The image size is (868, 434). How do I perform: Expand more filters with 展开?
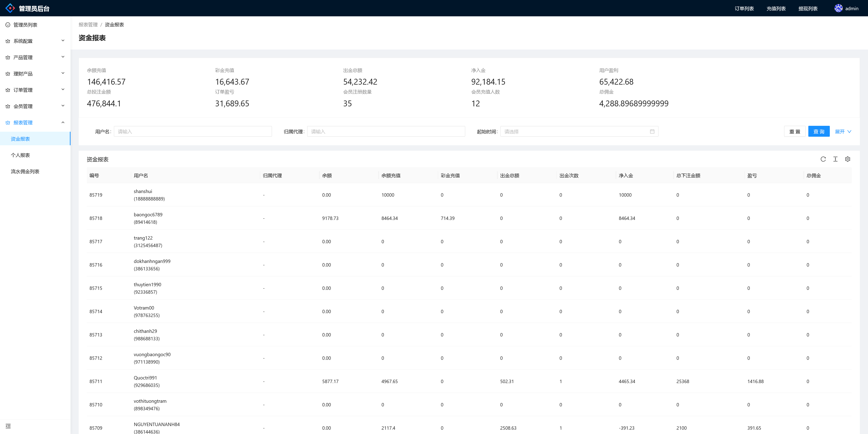point(843,131)
